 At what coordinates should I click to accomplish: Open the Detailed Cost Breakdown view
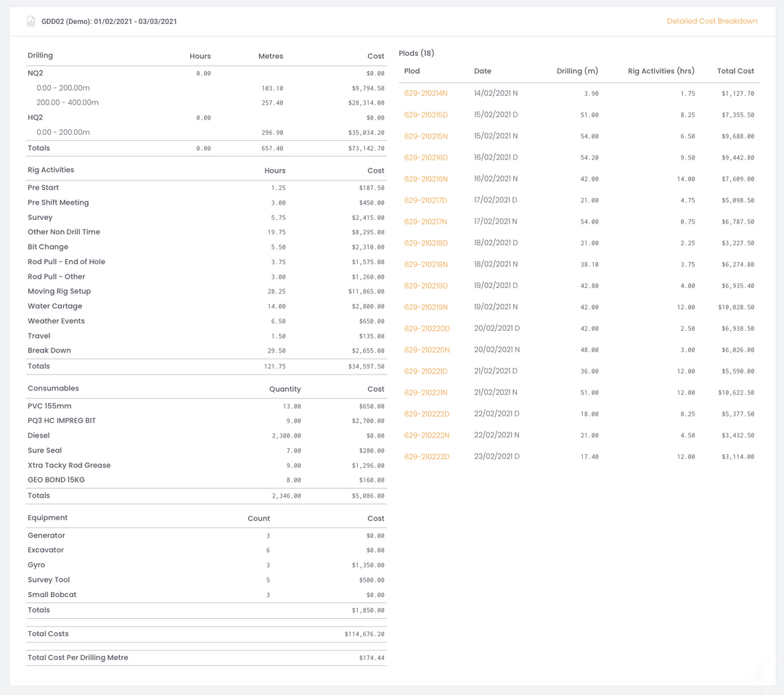(x=711, y=21)
